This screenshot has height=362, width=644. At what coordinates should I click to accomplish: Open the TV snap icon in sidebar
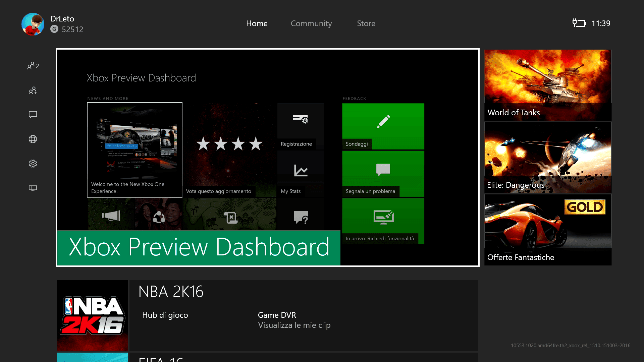click(x=33, y=188)
